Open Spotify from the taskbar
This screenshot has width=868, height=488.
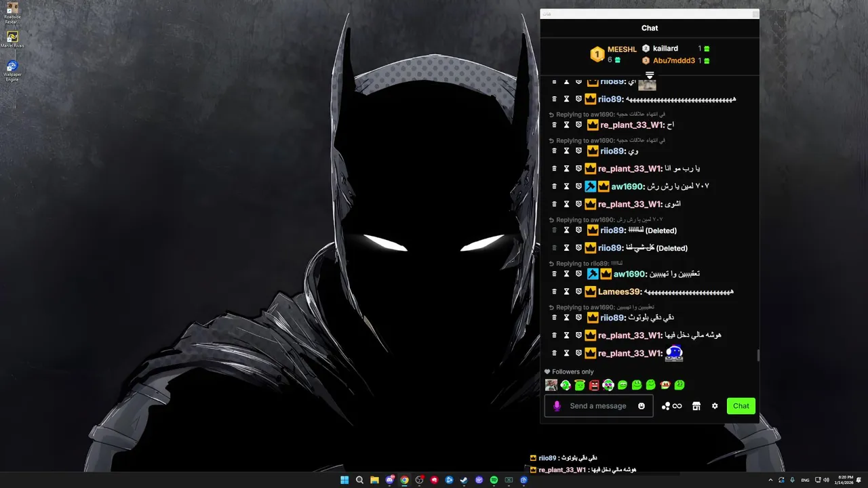click(x=494, y=480)
